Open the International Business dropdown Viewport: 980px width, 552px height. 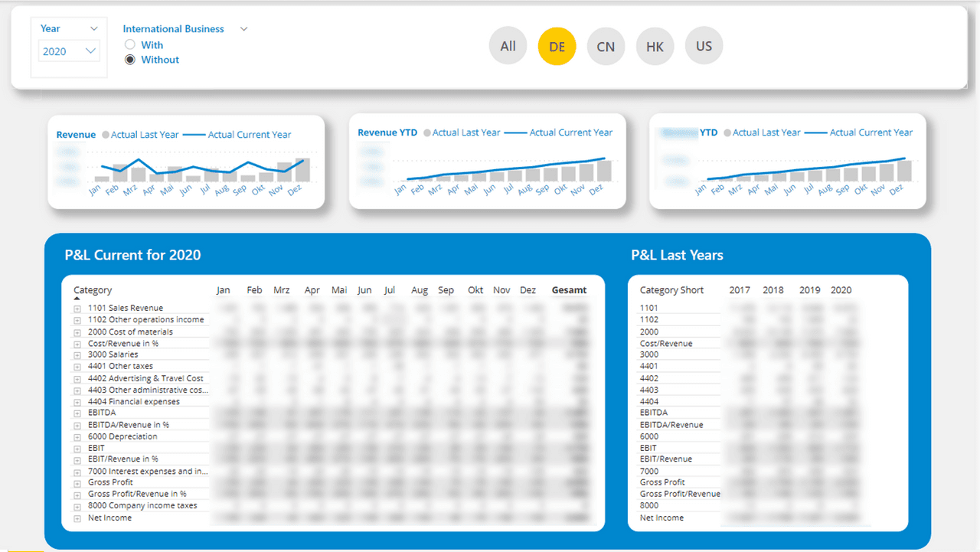(243, 28)
